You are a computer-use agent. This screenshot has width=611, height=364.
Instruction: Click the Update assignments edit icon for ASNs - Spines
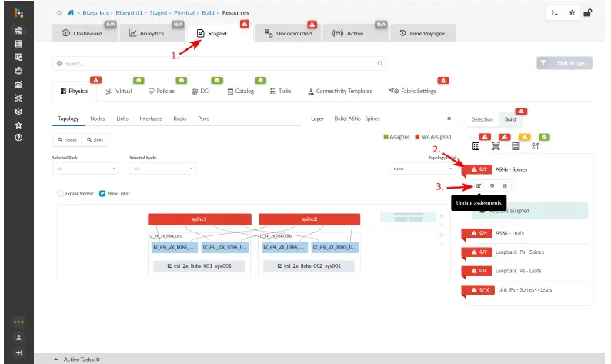coord(479,186)
